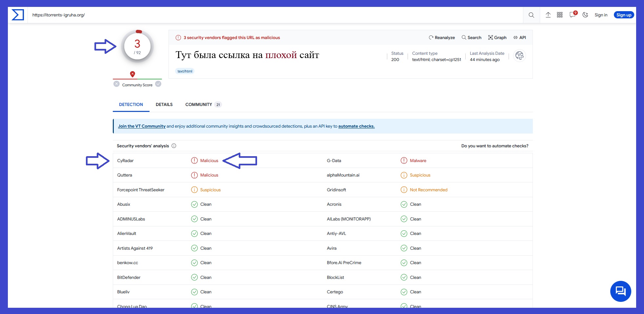Vote positive on Community Score
Image resolution: width=644 pixels, height=314 pixels.
coord(158,84)
